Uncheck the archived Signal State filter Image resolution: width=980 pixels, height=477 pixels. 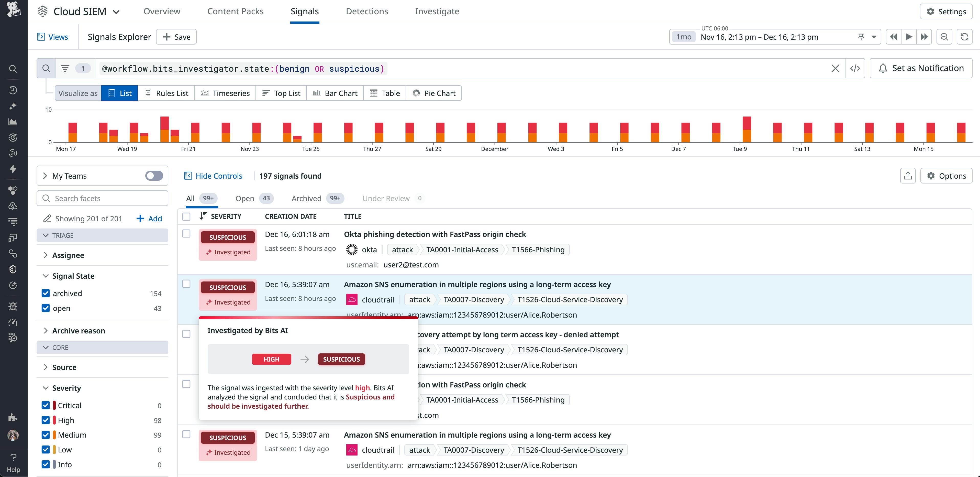pyautogui.click(x=46, y=293)
